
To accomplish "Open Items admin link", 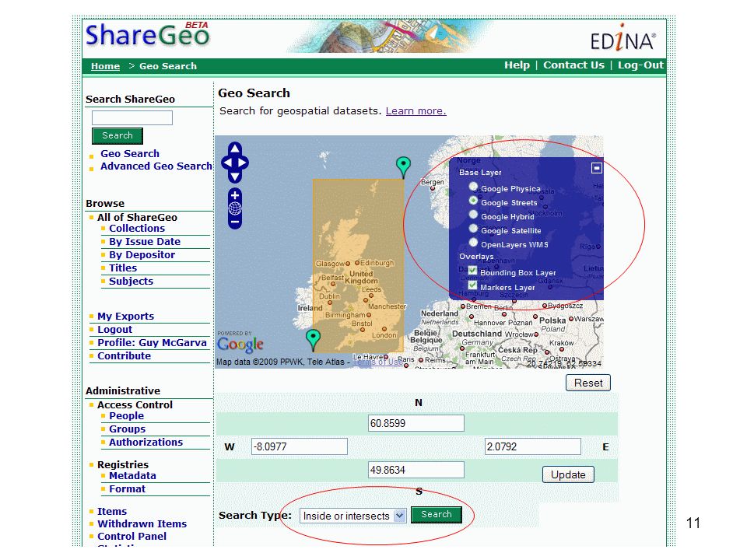I will (112, 512).
